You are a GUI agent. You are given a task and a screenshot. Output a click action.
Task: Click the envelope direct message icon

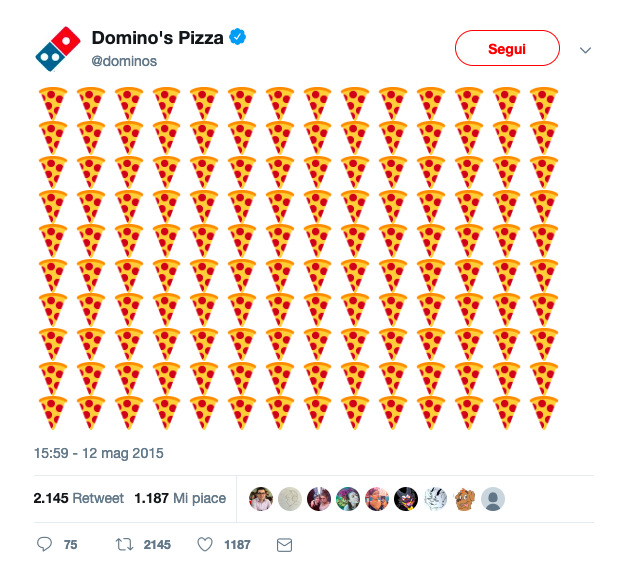pos(284,545)
